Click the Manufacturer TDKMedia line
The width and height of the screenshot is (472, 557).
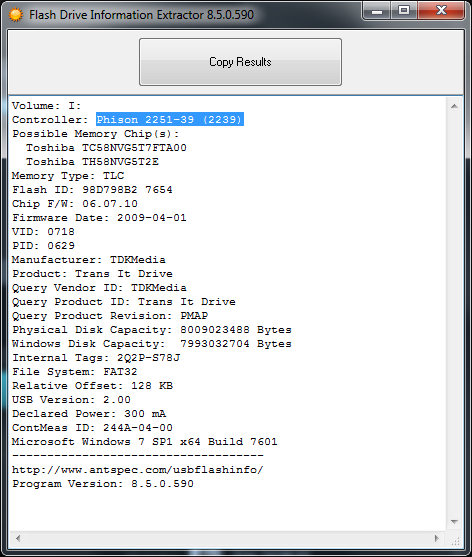89,260
